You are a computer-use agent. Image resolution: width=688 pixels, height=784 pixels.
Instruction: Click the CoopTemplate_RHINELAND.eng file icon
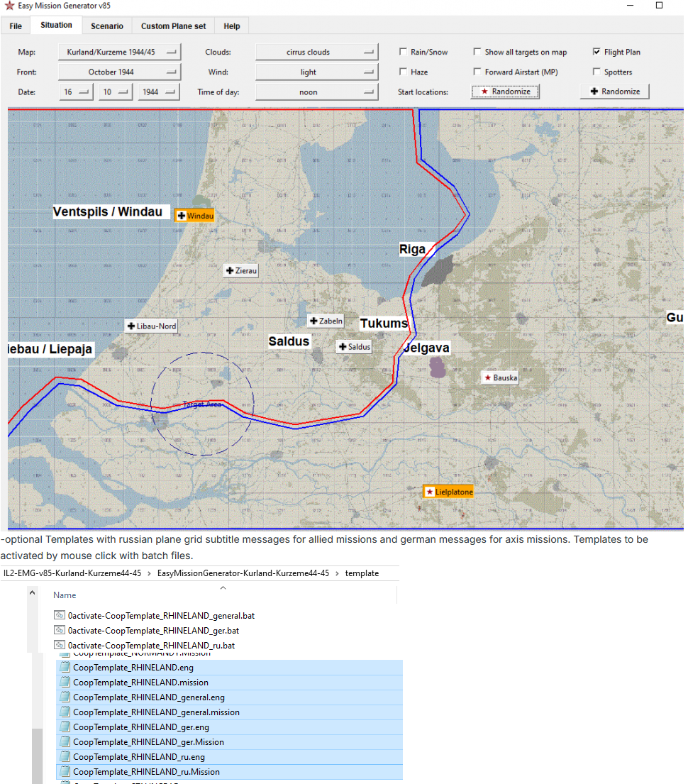coord(65,667)
